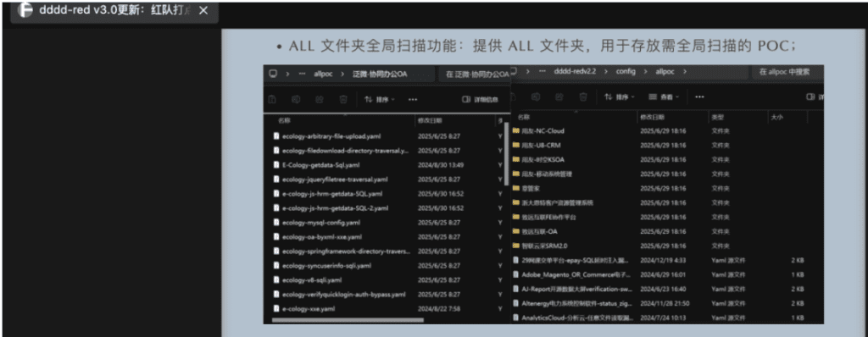Select ecology-springframework-directory-travers file name
The width and height of the screenshot is (868, 337).
[x=347, y=251]
